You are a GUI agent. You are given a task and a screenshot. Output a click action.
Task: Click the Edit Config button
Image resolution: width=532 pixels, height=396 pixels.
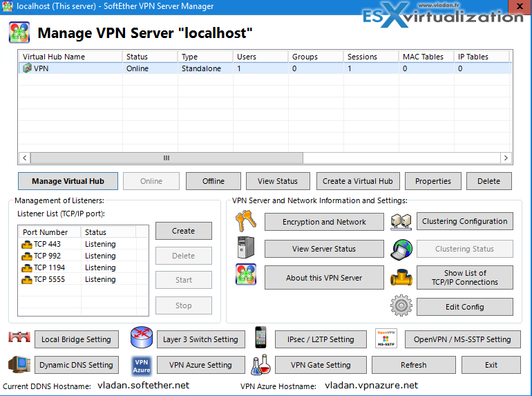(x=464, y=307)
